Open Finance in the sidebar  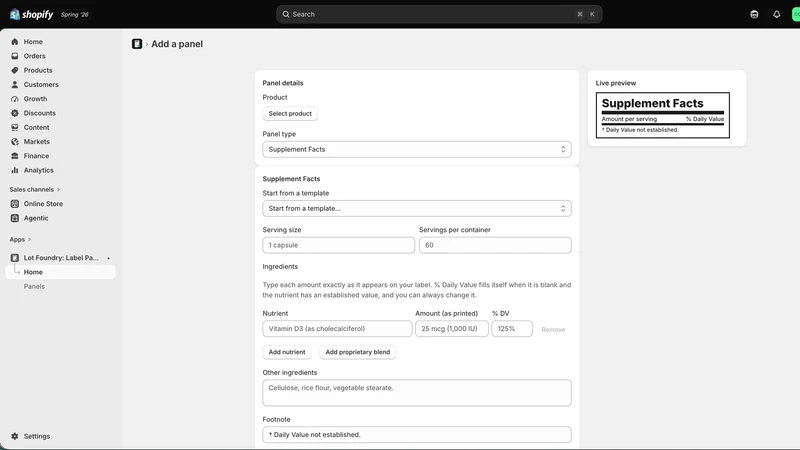click(36, 156)
